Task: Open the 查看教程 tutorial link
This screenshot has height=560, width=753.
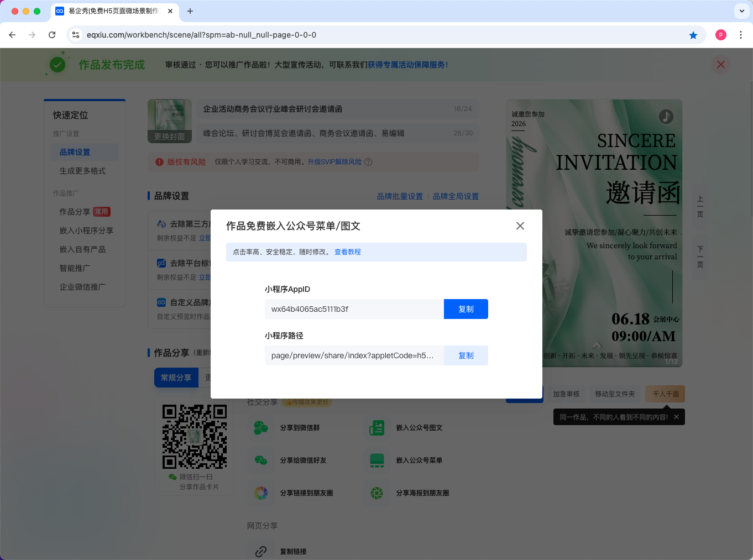Action: [347, 252]
